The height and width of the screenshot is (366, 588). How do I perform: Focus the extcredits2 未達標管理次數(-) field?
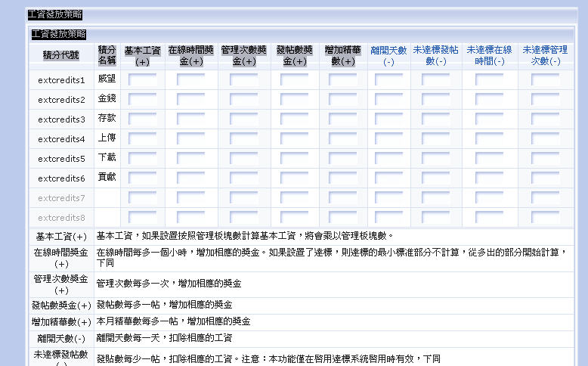(x=545, y=100)
